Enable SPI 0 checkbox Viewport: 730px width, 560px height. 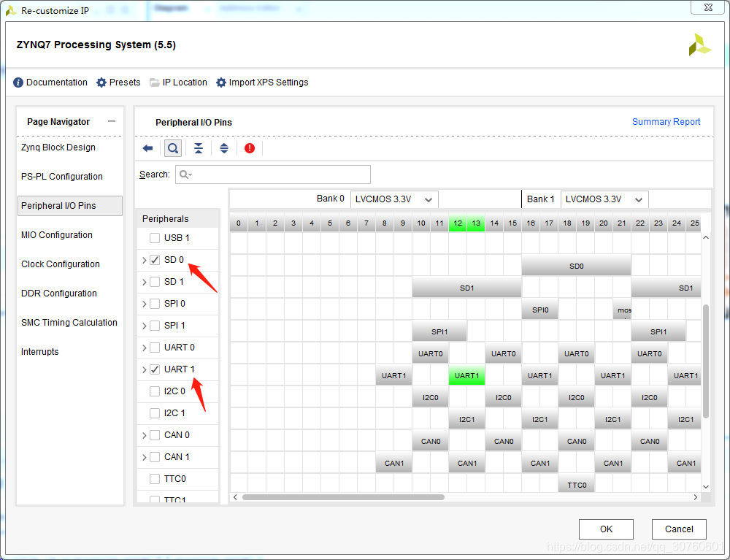pos(155,304)
